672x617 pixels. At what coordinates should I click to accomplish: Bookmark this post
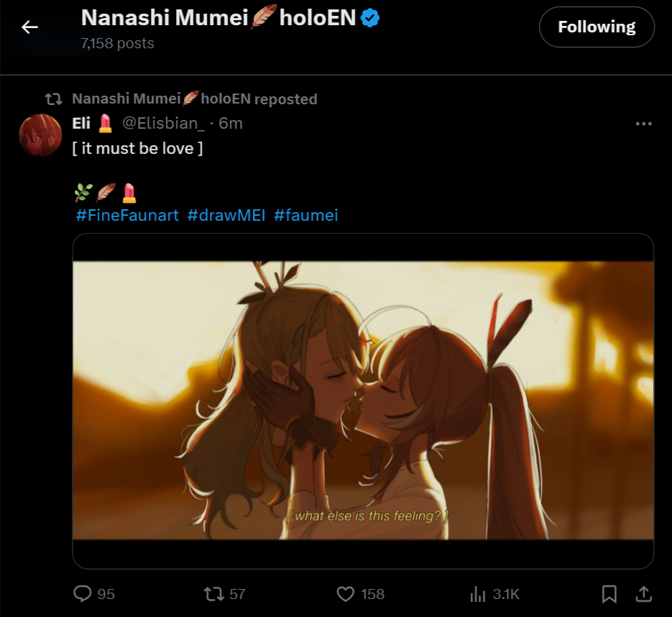point(609,594)
